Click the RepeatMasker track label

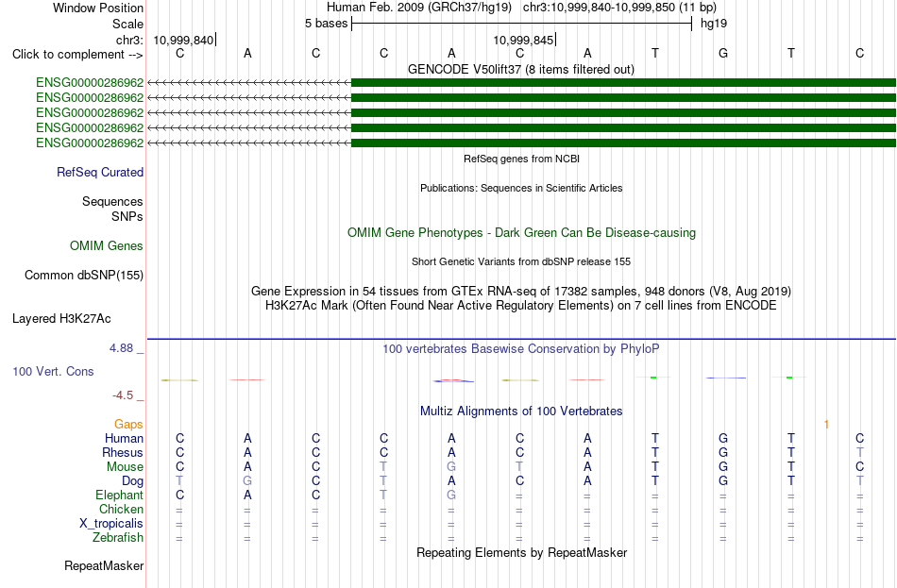104,565
